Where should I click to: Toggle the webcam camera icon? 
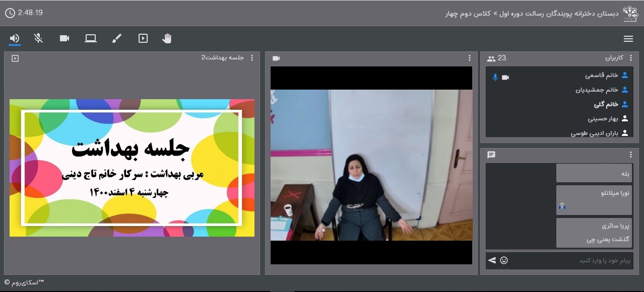[x=65, y=38]
